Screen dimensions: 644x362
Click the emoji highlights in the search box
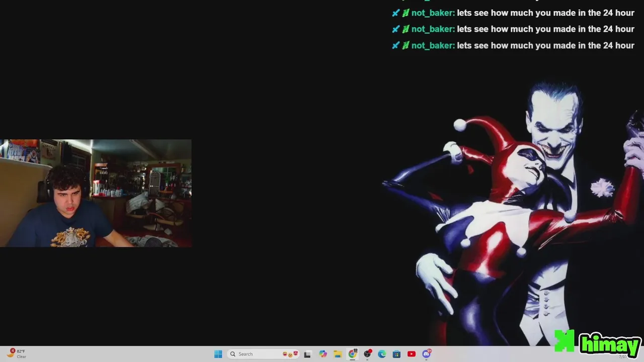point(290,354)
